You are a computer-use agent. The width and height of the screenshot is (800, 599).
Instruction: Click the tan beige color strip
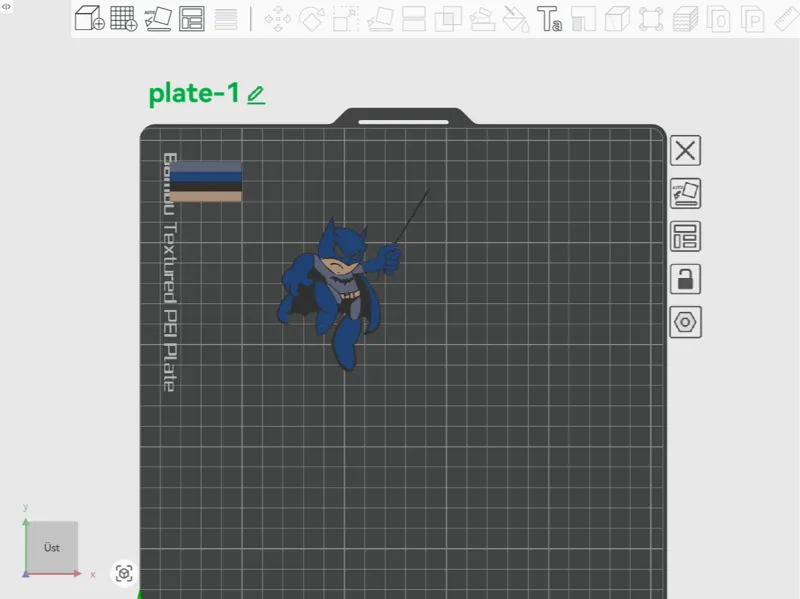(206, 196)
